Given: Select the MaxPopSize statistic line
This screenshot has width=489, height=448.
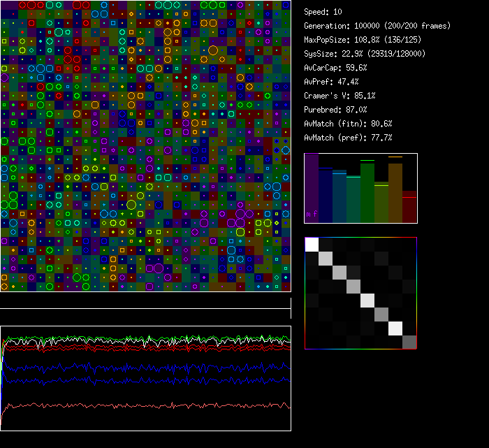Looking at the screenshot, I should pyautogui.click(x=365, y=40).
